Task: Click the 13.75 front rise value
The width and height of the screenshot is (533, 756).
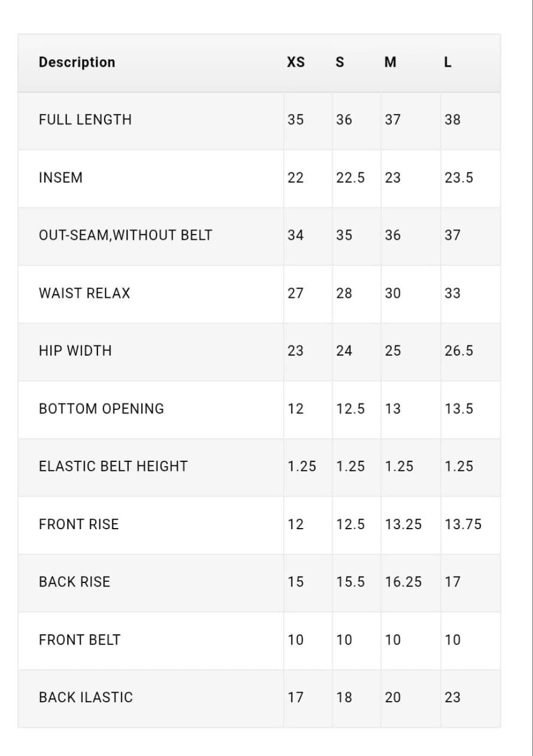Action: 463,524
